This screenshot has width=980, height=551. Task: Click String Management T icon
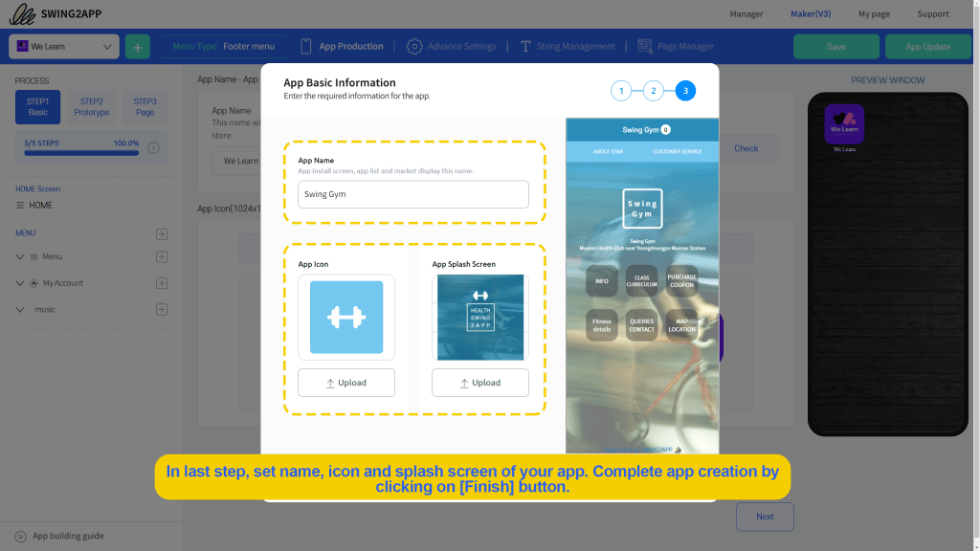coord(525,46)
